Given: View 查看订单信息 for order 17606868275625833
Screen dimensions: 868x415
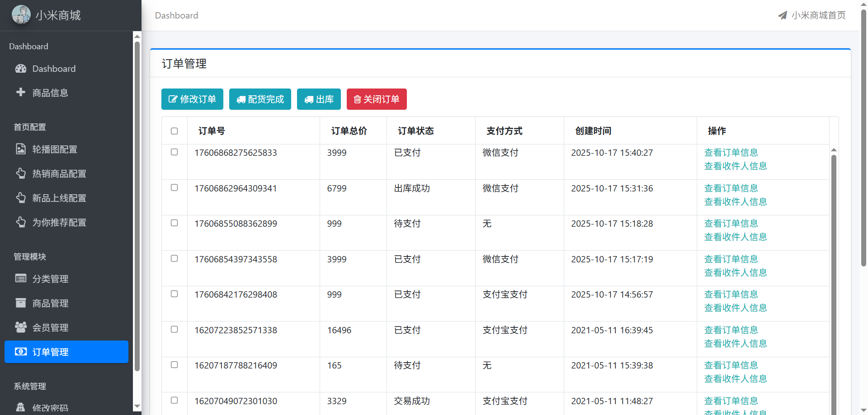Looking at the screenshot, I should 731,153.
